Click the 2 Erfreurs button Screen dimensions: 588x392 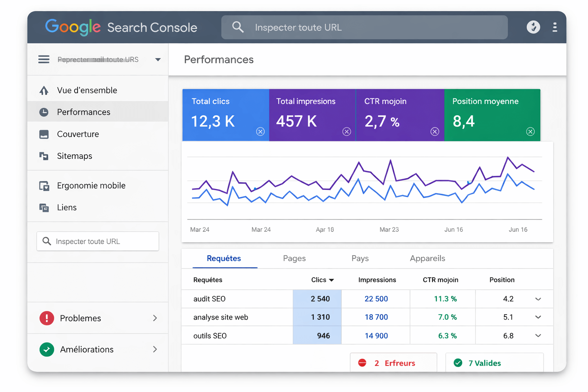(x=393, y=363)
